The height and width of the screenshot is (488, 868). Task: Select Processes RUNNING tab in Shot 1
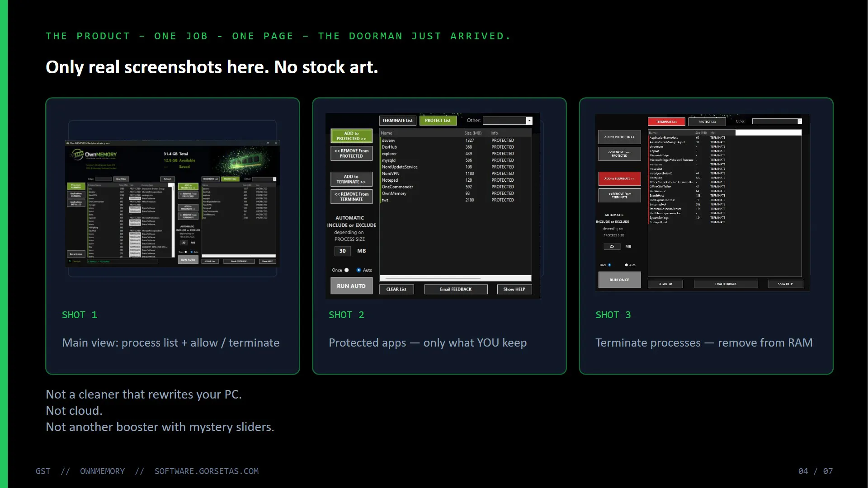76,186
